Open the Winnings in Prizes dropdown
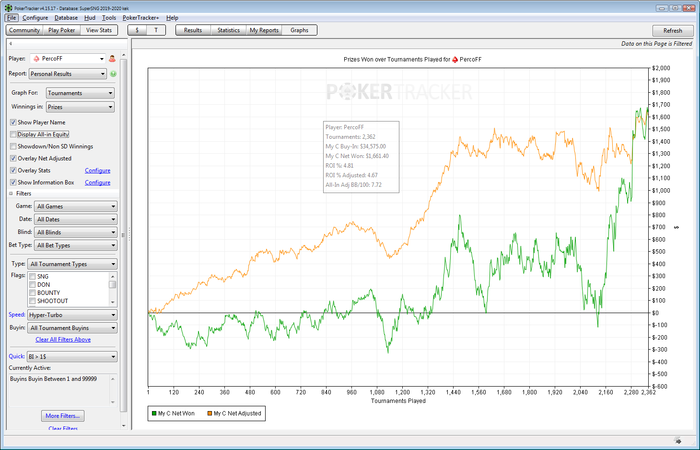Viewport: 700px width, 450px height. (80, 107)
